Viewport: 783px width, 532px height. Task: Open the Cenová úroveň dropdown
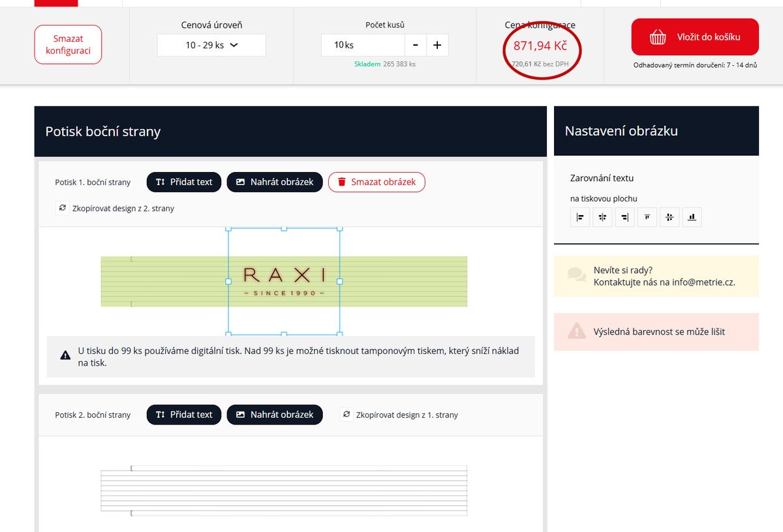coord(211,45)
